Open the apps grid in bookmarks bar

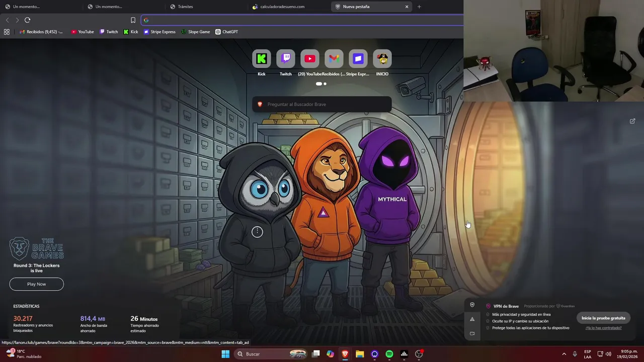click(7, 32)
